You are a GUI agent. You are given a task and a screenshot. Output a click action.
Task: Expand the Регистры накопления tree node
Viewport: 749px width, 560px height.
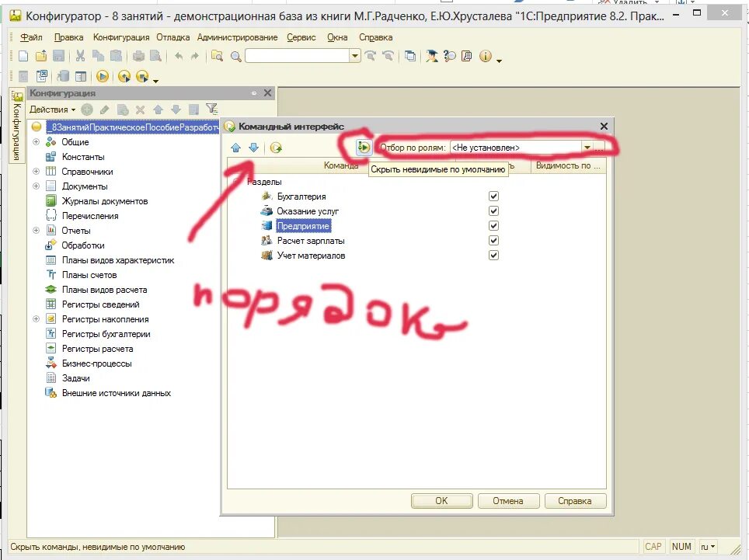pos(36,319)
